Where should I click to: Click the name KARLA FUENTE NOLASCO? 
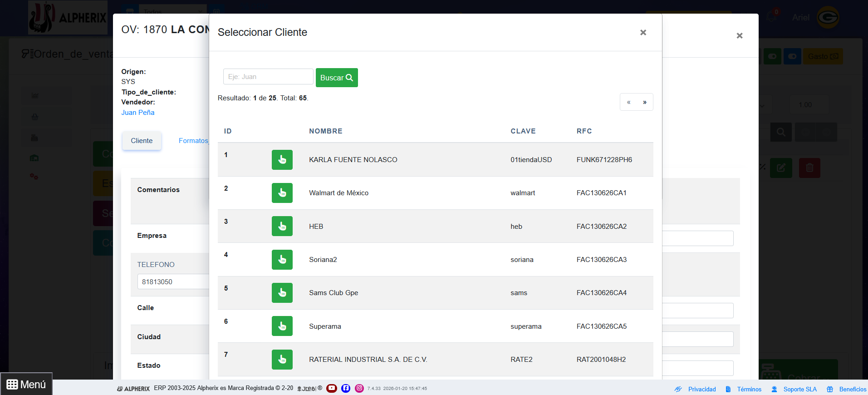353,160
